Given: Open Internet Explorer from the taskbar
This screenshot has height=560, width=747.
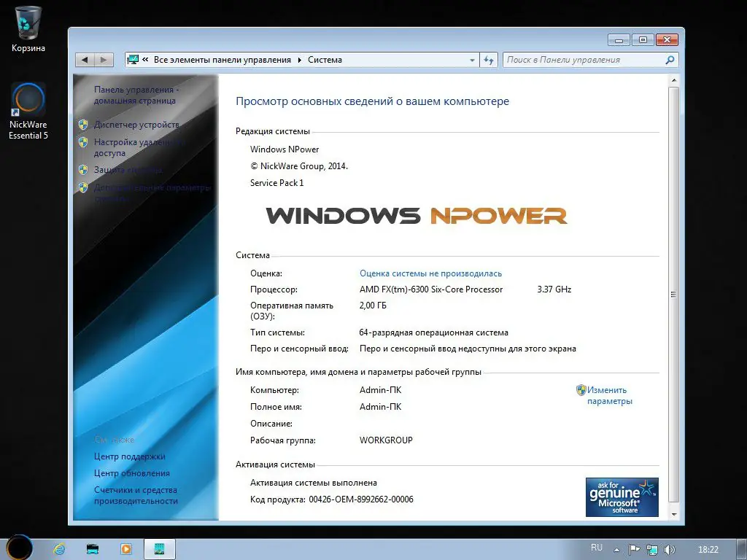Looking at the screenshot, I should (60, 549).
